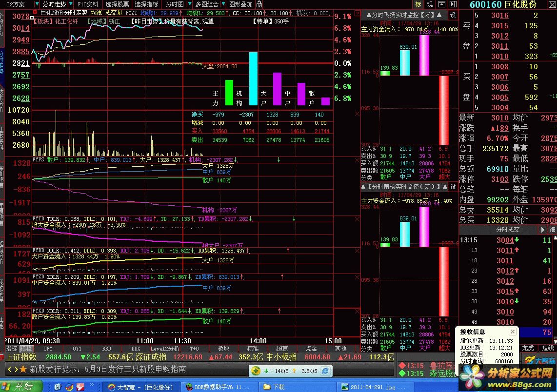Click the IE icon on the speed widget

tap(325, 371)
